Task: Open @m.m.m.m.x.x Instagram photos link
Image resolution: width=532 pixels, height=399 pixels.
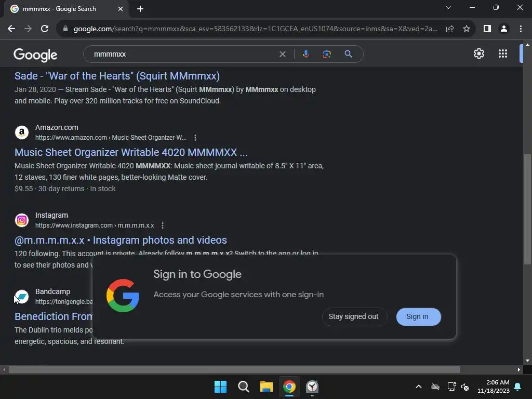Action: (x=121, y=240)
